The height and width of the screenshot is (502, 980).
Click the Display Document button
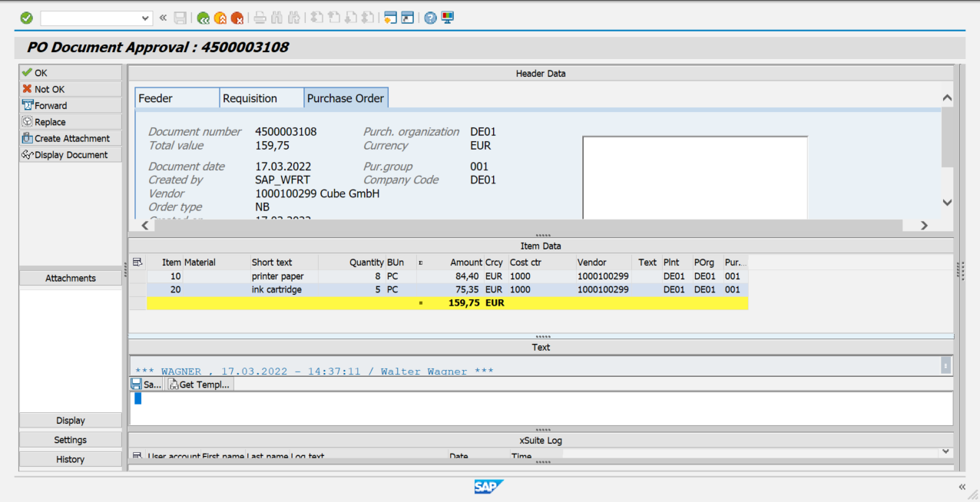tap(70, 155)
